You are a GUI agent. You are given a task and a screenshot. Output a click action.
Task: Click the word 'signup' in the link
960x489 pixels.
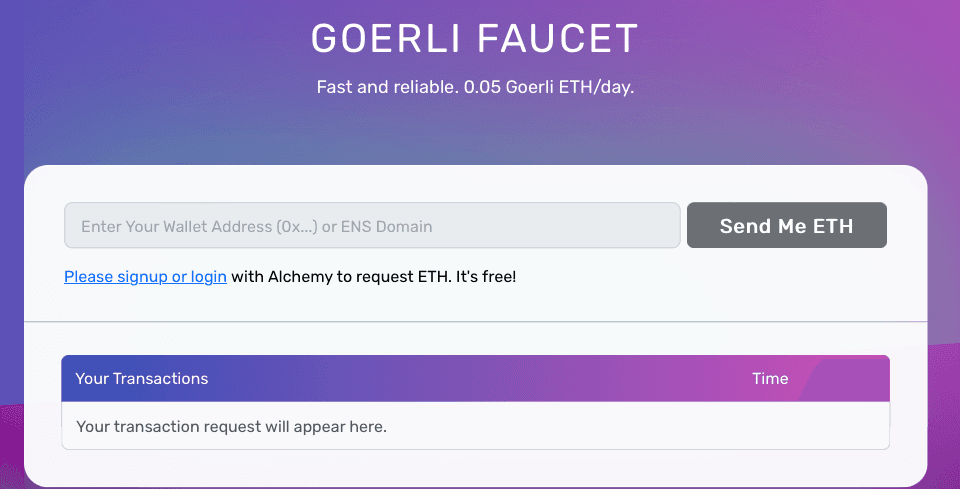143,277
